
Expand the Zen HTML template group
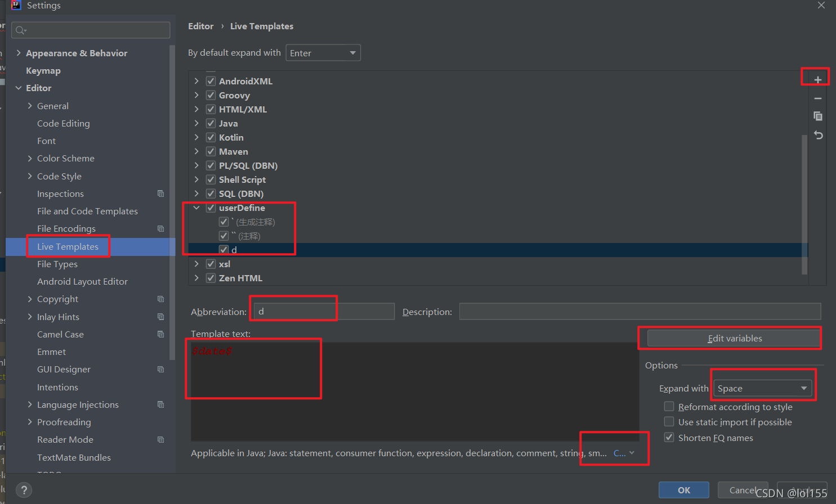coord(196,278)
